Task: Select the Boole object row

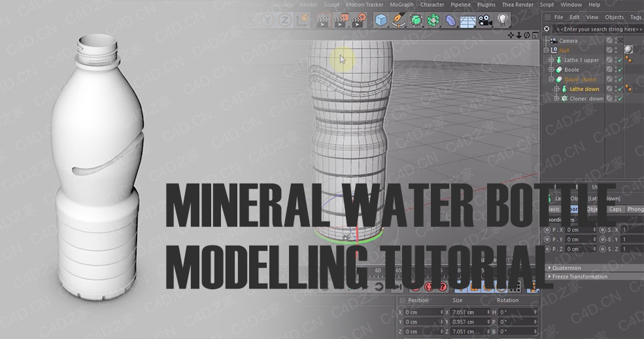Action: (571, 70)
